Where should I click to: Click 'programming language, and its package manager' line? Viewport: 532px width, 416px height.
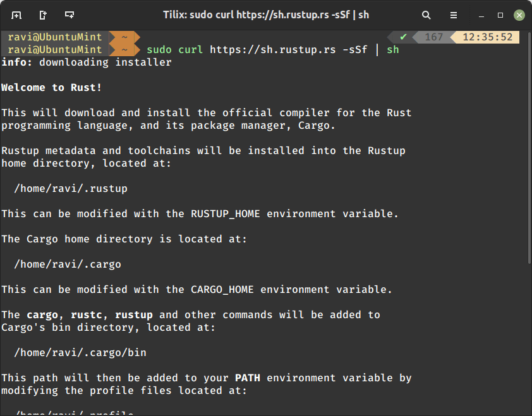pos(168,126)
